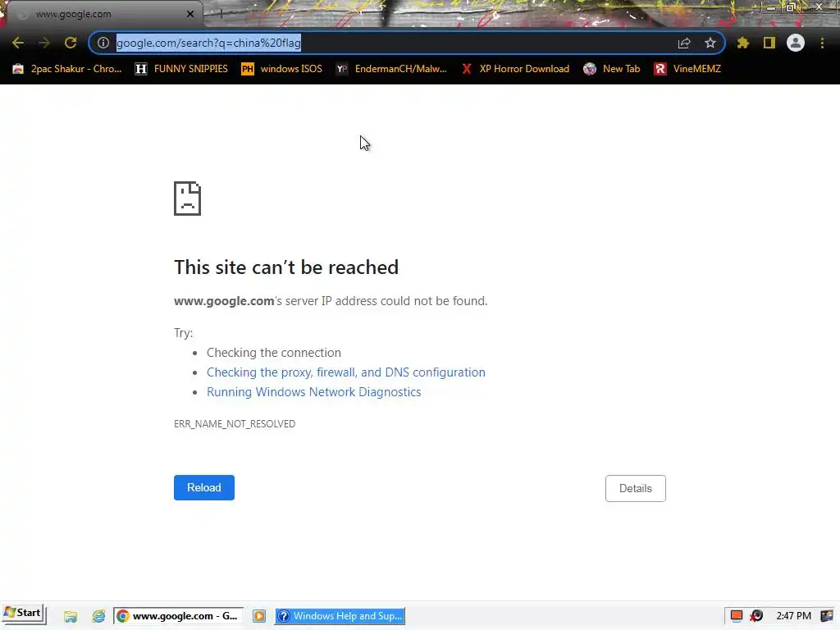The height and width of the screenshot is (630, 840).
Task: Click the red X system tray icon
Action: click(x=756, y=615)
